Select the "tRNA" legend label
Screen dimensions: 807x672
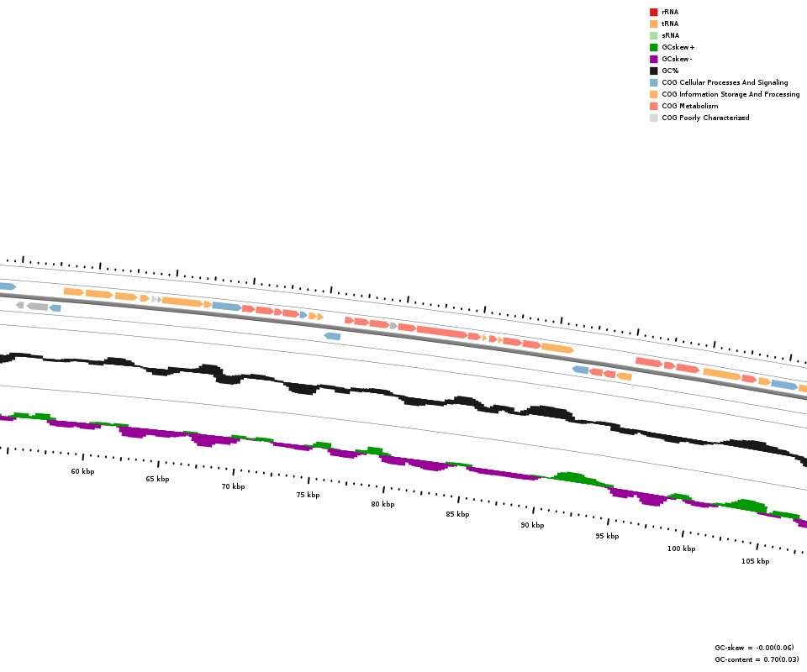click(x=670, y=24)
